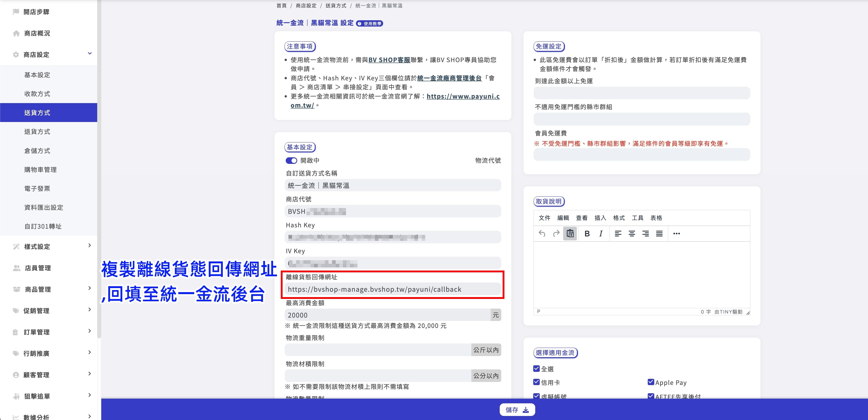The width and height of the screenshot is (868, 420).
Task: Uncheck the Apple Pay checkbox
Action: [651, 382]
